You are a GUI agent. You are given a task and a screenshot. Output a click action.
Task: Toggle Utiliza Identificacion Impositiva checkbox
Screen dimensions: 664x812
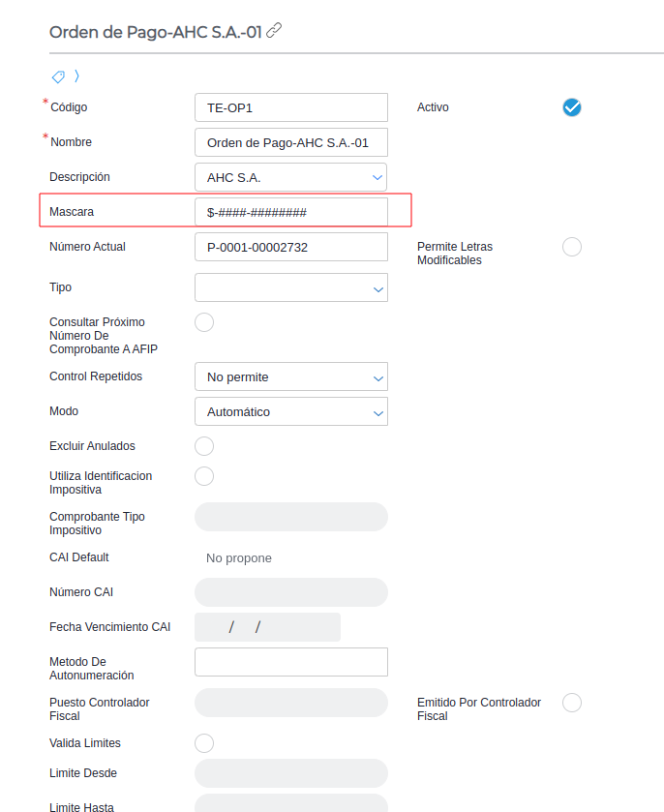pos(204,476)
